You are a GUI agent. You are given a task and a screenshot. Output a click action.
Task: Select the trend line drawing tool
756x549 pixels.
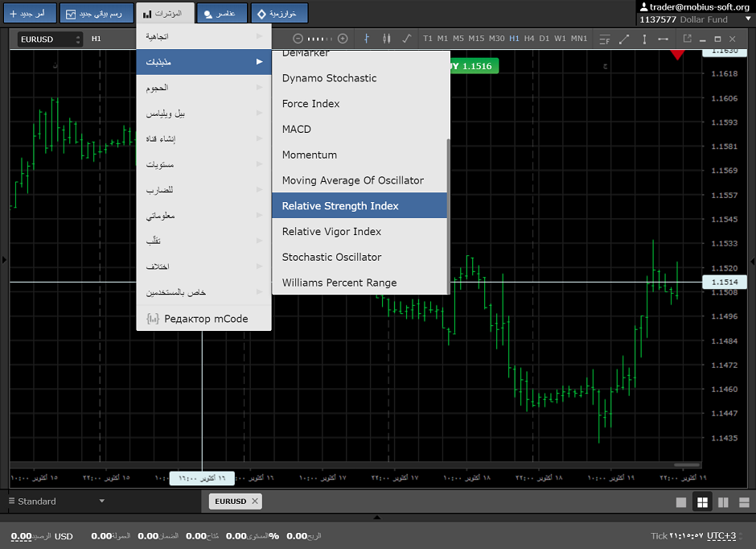coord(624,39)
